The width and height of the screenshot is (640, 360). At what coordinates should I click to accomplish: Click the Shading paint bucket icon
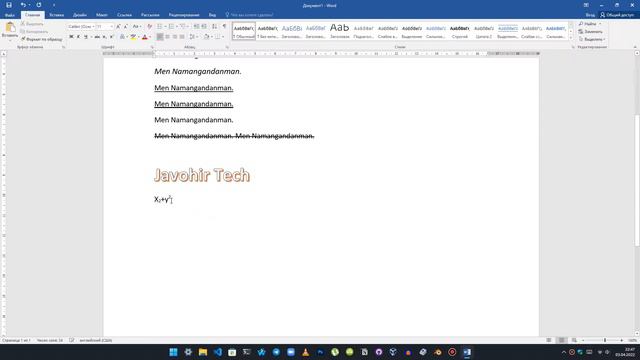pyautogui.click(x=206, y=37)
